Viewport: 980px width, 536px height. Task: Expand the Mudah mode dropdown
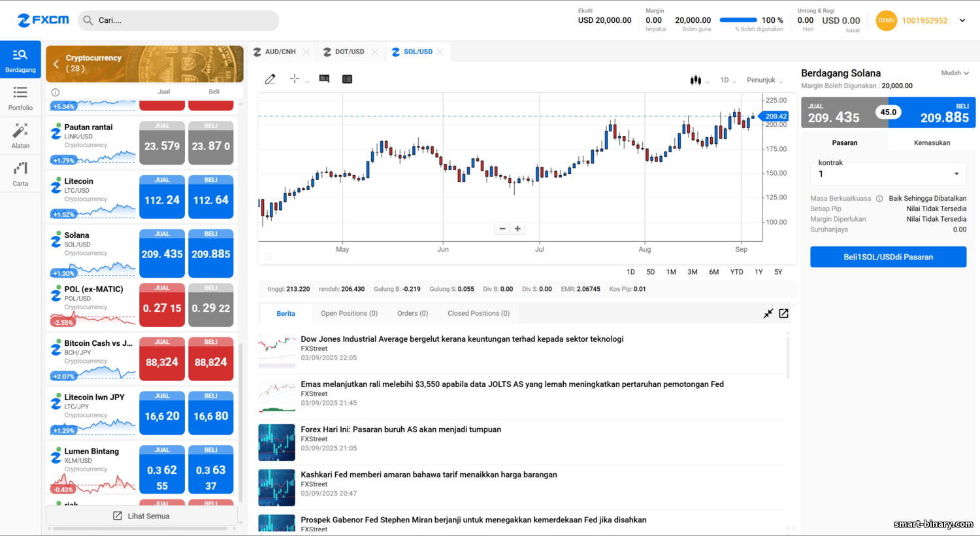pyautogui.click(x=955, y=73)
